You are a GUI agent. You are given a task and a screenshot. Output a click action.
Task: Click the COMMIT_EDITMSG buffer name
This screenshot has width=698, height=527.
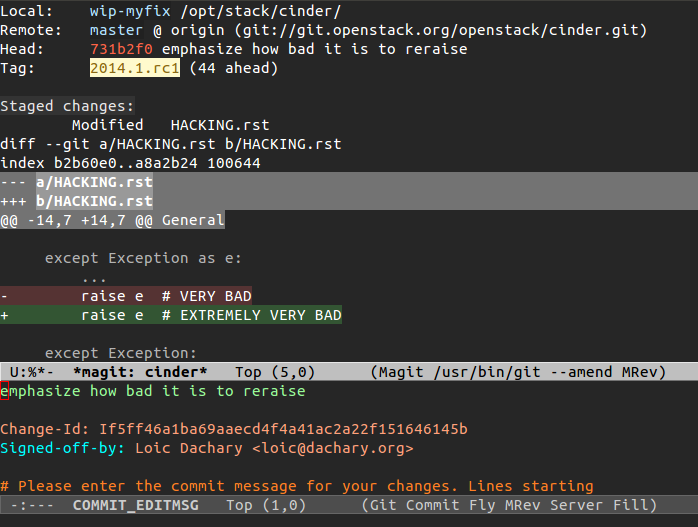click(134, 505)
